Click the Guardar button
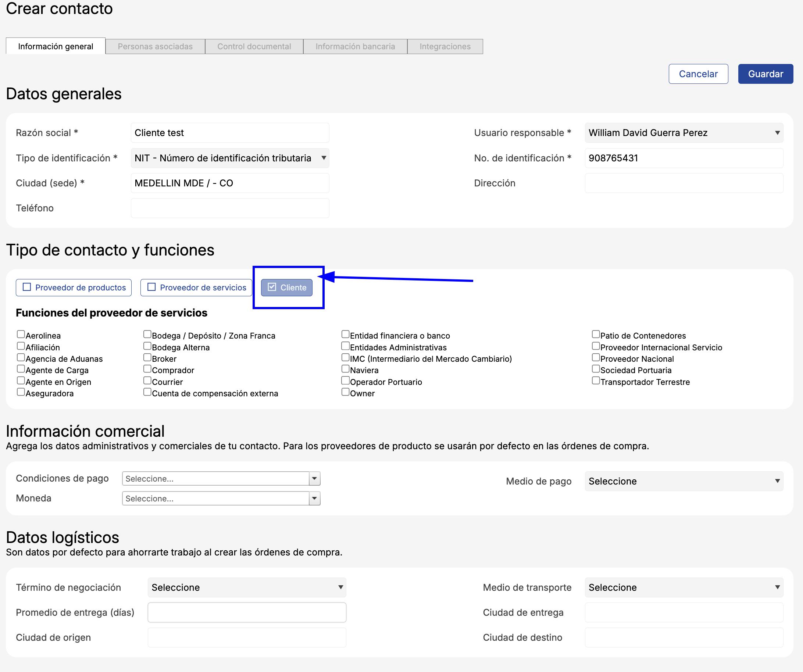Image resolution: width=803 pixels, height=672 pixels. coord(765,74)
